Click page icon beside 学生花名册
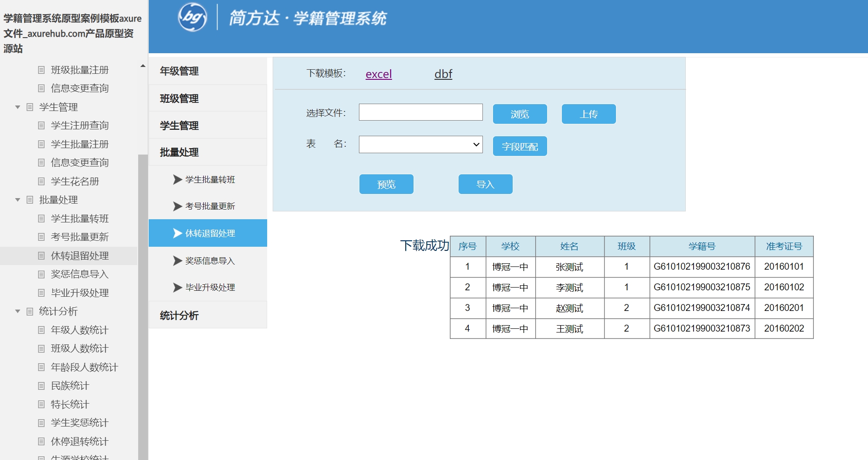 coord(41,181)
